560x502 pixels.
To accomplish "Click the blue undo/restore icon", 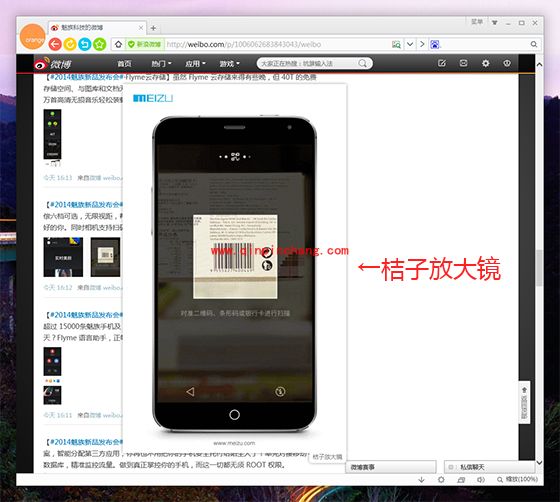I will [85, 44].
